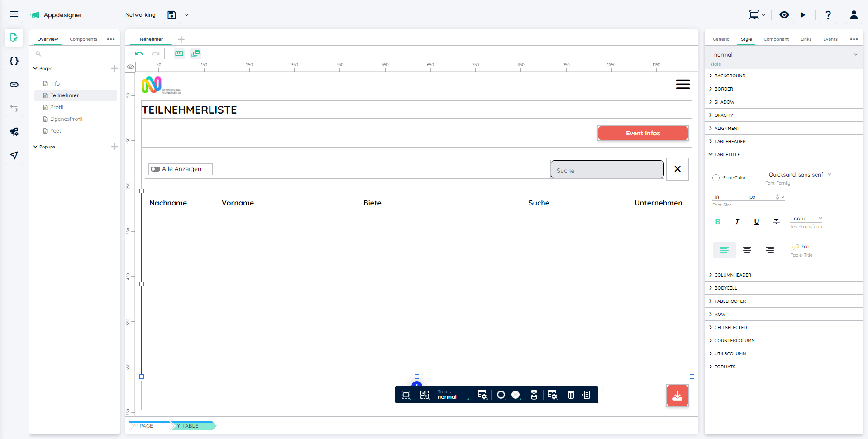Enable the Font-Color checkbox under TABLETITLE
This screenshot has width=868, height=439.
[715, 178]
